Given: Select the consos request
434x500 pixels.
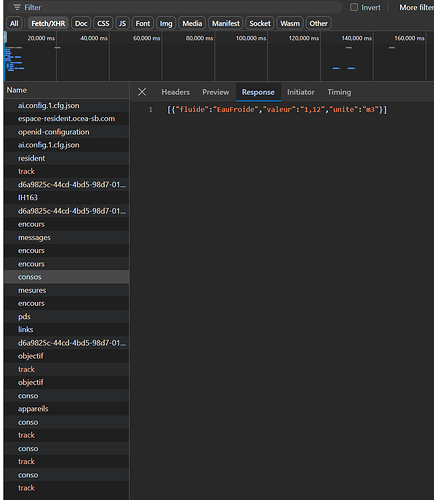Looking at the screenshot, I should pos(67,277).
